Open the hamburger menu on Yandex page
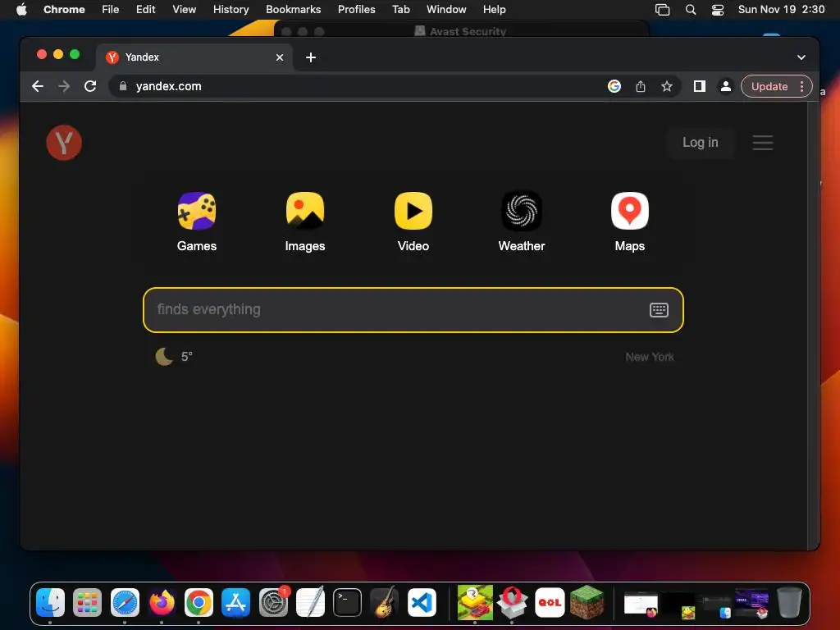 pos(762,143)
